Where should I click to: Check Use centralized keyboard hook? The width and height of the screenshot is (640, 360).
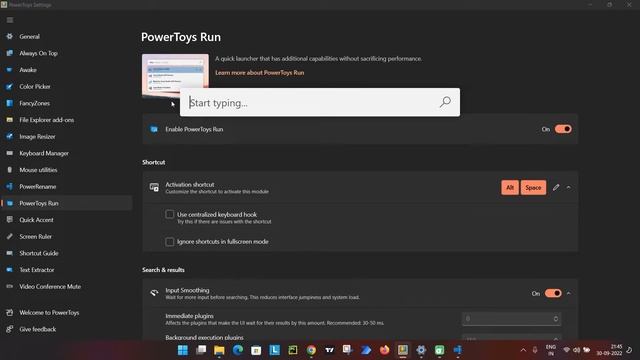(170, 214)
